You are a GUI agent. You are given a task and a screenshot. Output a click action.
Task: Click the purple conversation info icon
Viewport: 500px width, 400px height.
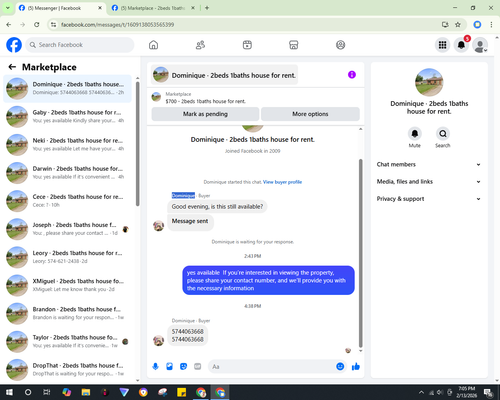click(x=352, y=75)
